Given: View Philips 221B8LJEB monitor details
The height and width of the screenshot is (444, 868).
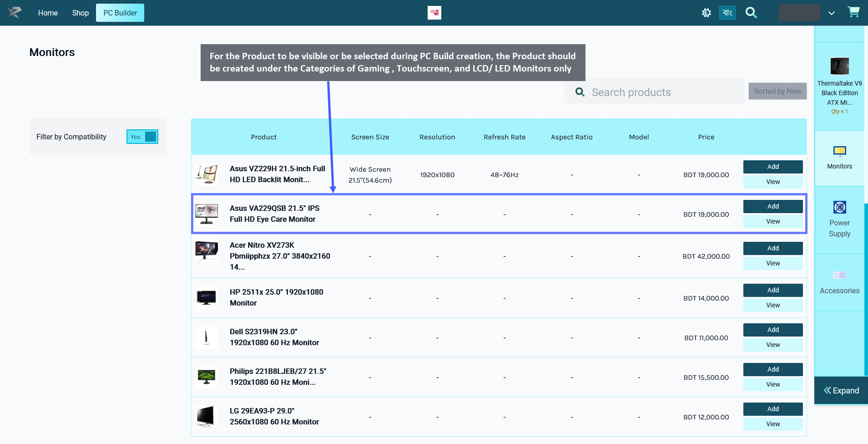Looking at the screenshot, I should pos(773,384).
